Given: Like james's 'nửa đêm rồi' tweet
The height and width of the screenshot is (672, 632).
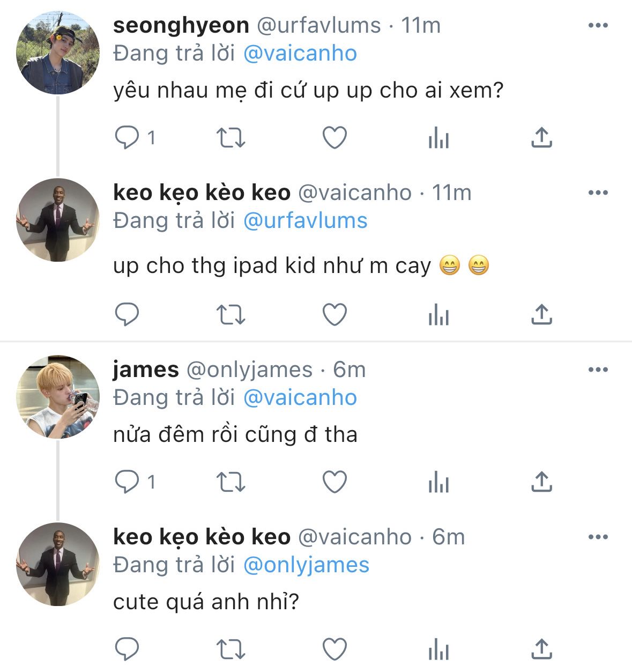Looking at the screenshot, I should [x=334, y=482].
